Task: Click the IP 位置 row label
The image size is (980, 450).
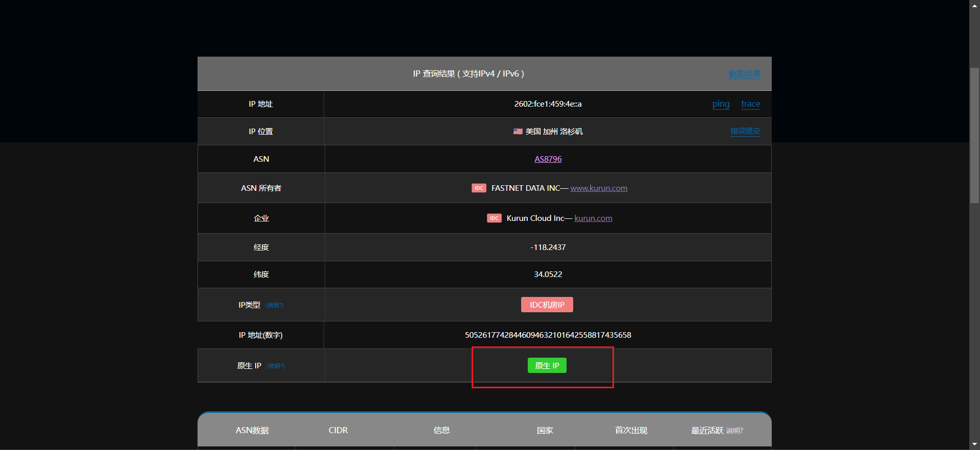Action: (260, 132)
